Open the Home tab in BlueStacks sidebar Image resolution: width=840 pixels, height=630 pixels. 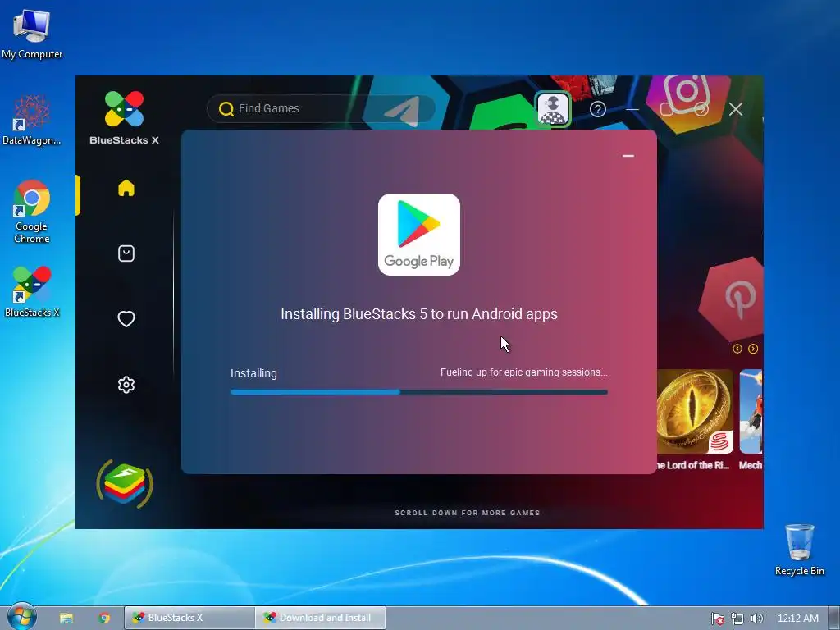point(126,188)
